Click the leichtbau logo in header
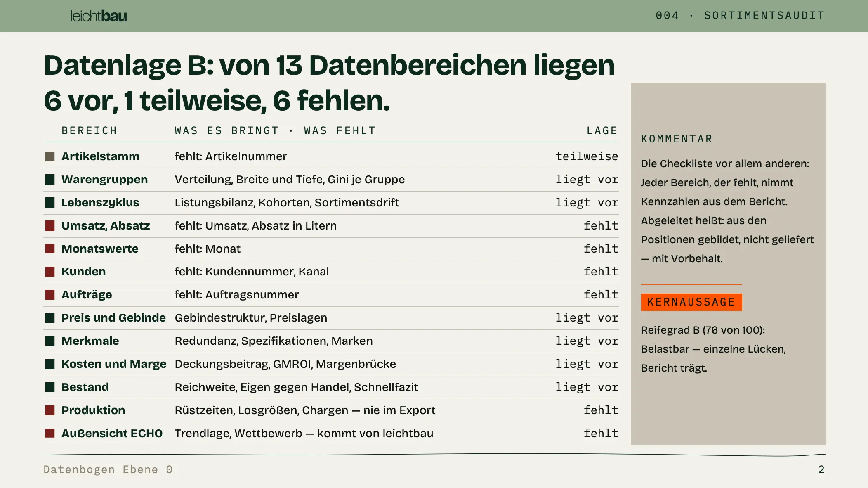Image resolution: width=868 pixels, height=488 pixels. point(99,16)
